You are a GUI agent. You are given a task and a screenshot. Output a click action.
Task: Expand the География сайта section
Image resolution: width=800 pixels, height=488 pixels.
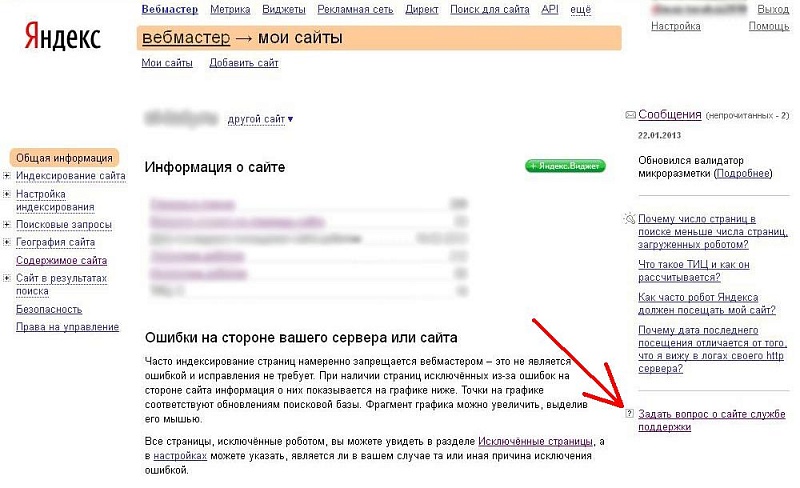7,242
